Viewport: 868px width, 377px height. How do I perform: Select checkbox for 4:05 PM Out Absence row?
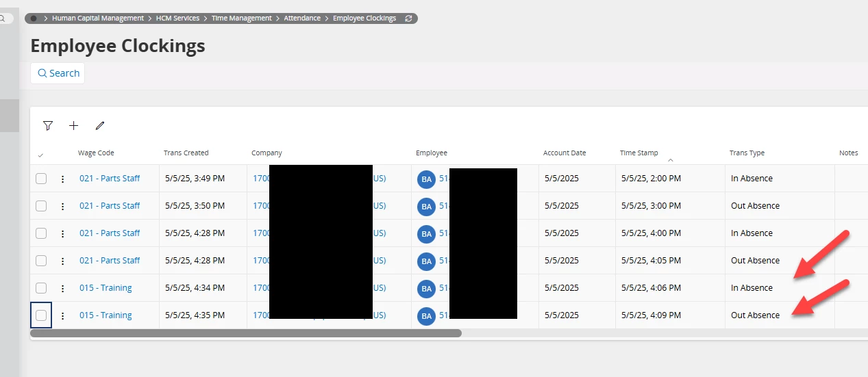click(41, 261)
